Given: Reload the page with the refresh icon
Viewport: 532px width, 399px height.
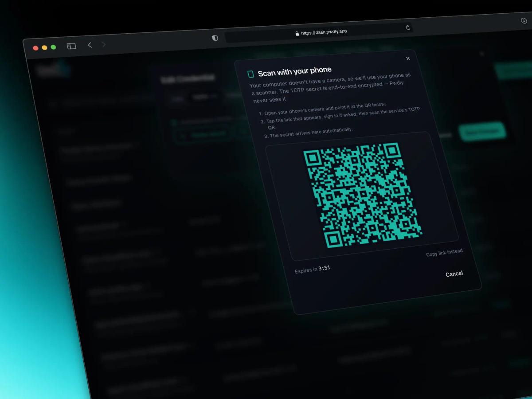Looking at the screenshot, I should pos(408,27).
